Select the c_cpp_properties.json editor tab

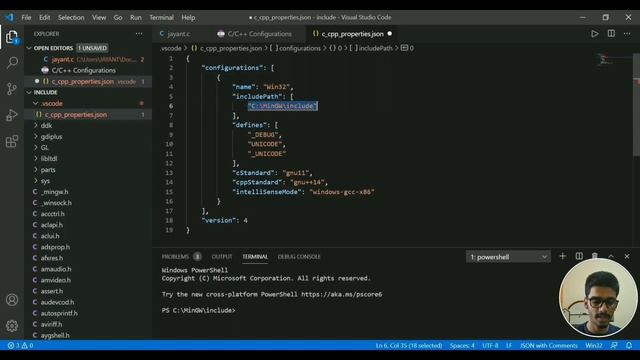click(x=352, y=34)
